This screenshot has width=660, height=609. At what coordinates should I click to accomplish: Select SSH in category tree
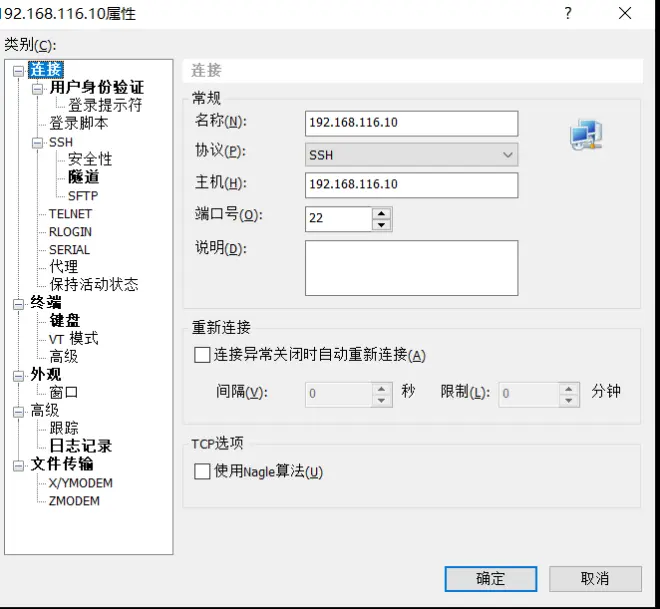[x=61, y=142]
